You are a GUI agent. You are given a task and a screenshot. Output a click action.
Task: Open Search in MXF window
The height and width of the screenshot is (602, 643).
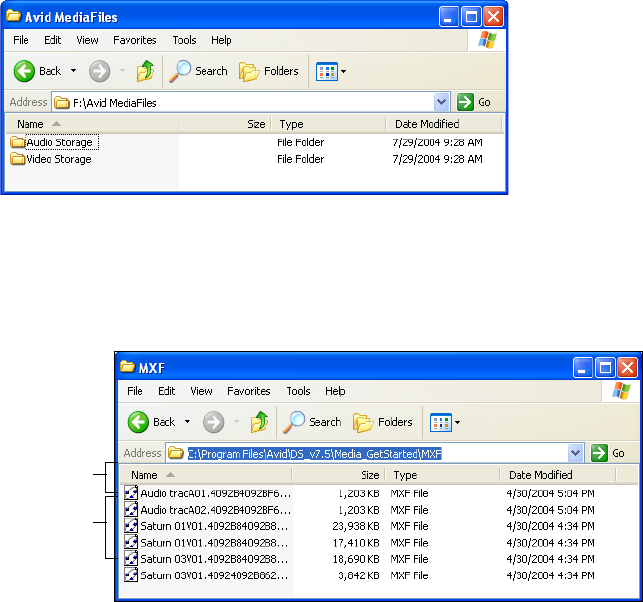312,422
